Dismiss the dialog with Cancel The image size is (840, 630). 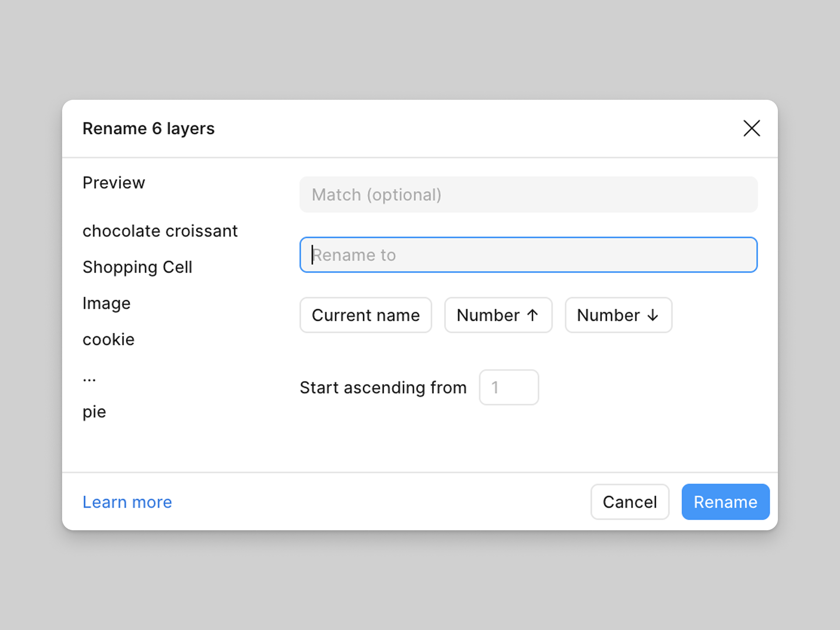[630, 502]
